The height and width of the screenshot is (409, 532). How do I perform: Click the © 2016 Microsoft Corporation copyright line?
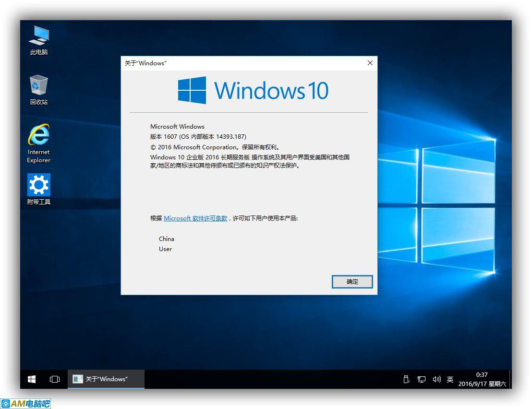pos(215,147)
